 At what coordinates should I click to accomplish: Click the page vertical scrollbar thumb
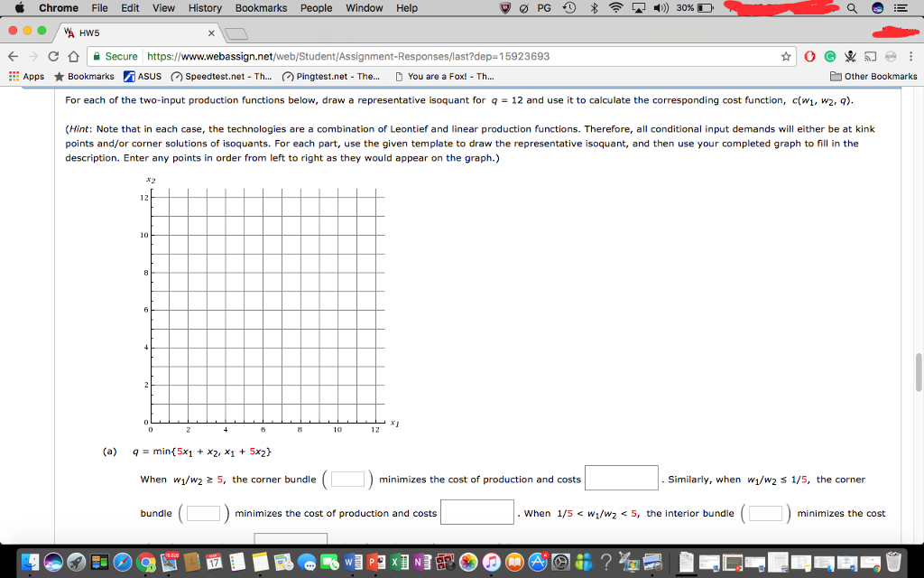919,372
